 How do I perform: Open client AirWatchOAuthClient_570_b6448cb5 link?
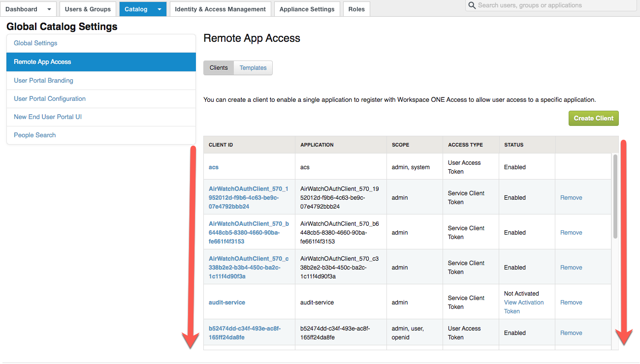[249, 233]
